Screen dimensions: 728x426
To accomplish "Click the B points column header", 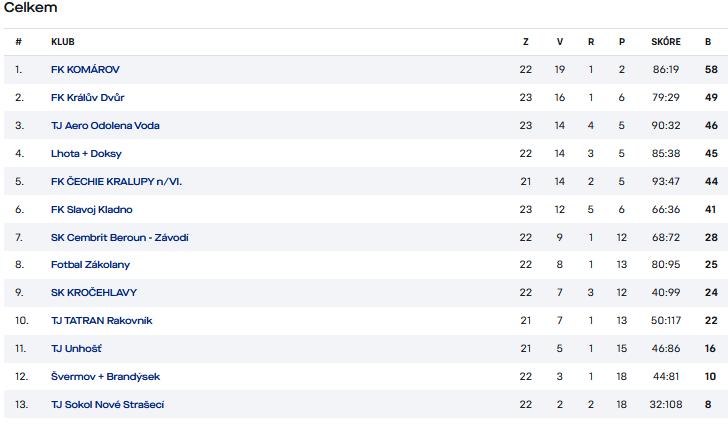I will pyautogui.click(x=708, y=42).
